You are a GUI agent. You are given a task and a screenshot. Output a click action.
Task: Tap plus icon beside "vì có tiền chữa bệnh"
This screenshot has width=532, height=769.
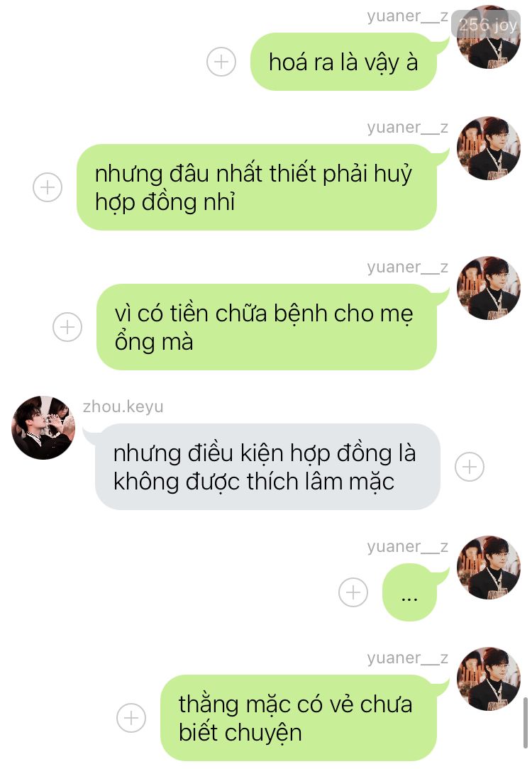(x=67, y=327)
